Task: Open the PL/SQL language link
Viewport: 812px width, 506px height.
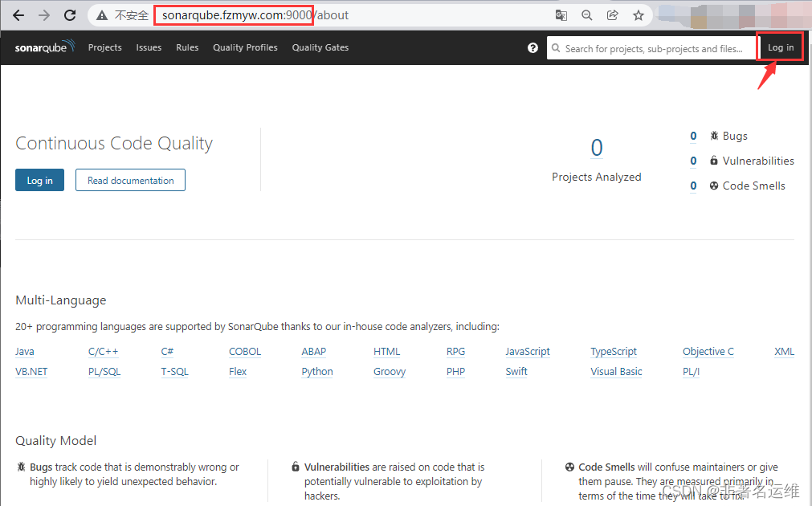Action: [x=104, y=371]
